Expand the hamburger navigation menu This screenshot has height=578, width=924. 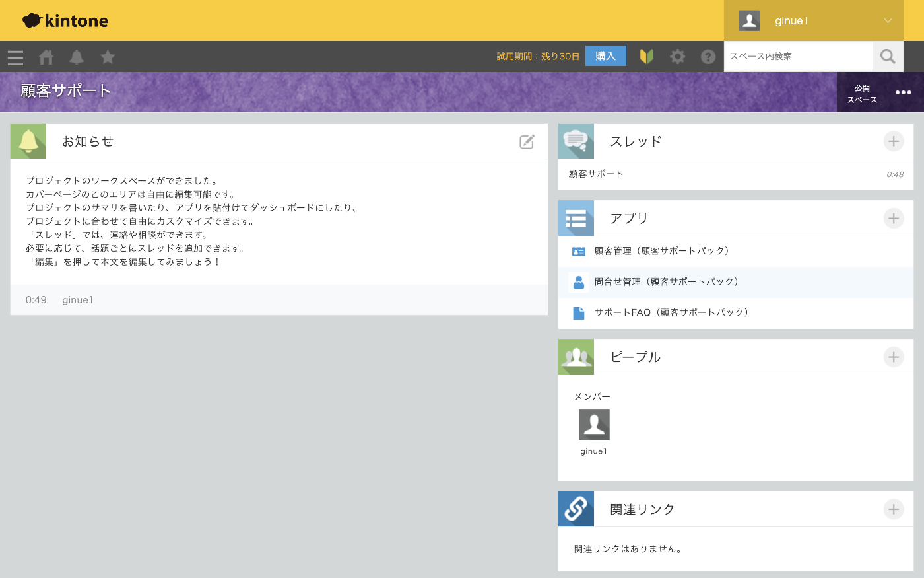click(15, 57)
